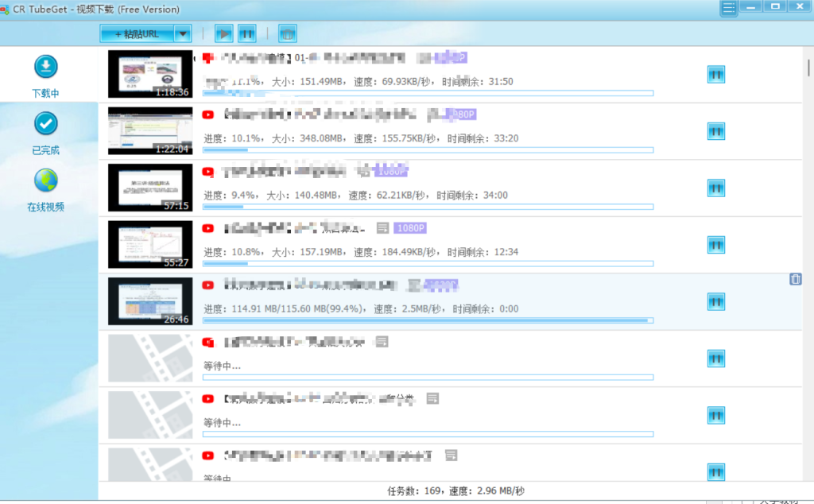Click the delete icon on the 99.4% completed task

click(x=795, y=279)
